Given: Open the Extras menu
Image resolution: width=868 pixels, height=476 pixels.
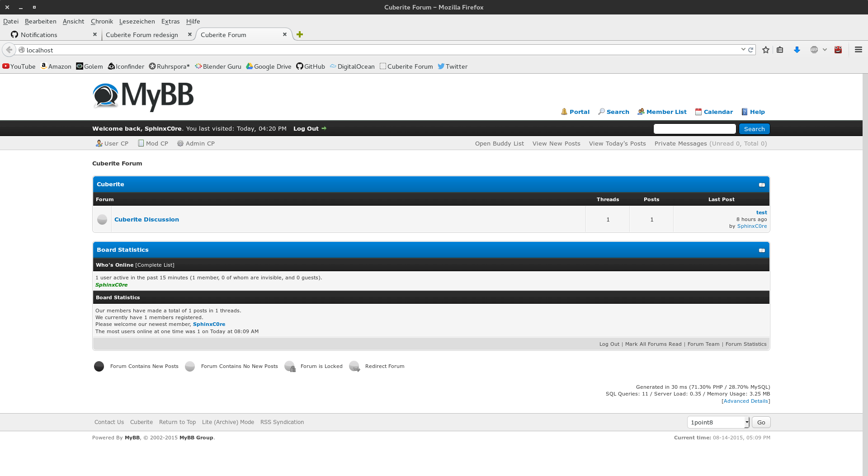Looking at the screenshot, I should pos(170,21).
